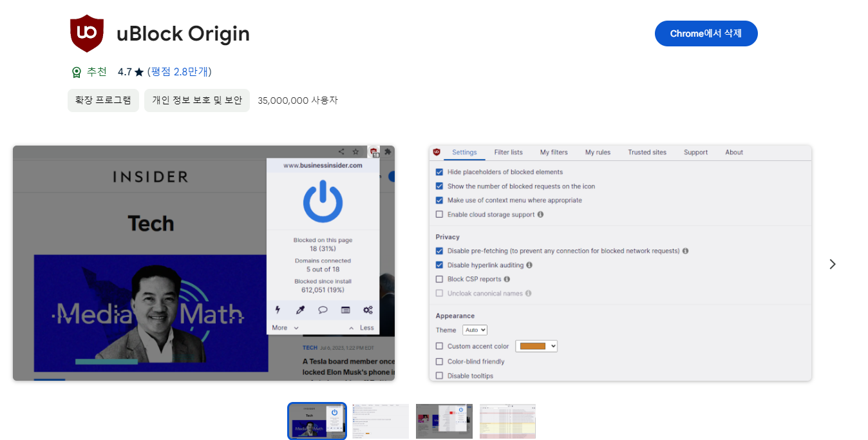Click info icon beside Uncloak canonical names
The height and width of the screenshot is (440, 868).
(528, 293)
